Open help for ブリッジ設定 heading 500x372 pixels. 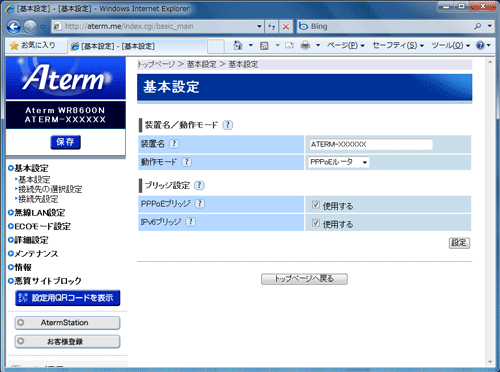point(199,185)
